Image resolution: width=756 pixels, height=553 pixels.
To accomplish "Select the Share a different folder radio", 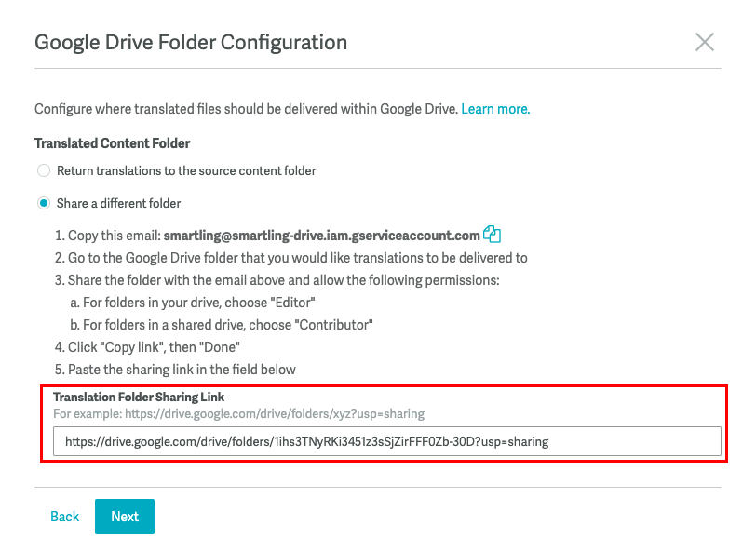I will pos(44,203).
